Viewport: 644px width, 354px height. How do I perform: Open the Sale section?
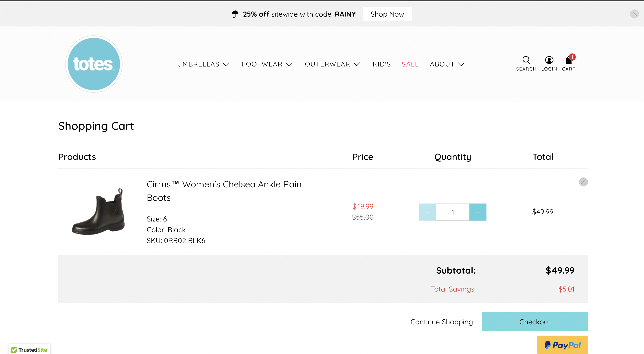point(410,64)
